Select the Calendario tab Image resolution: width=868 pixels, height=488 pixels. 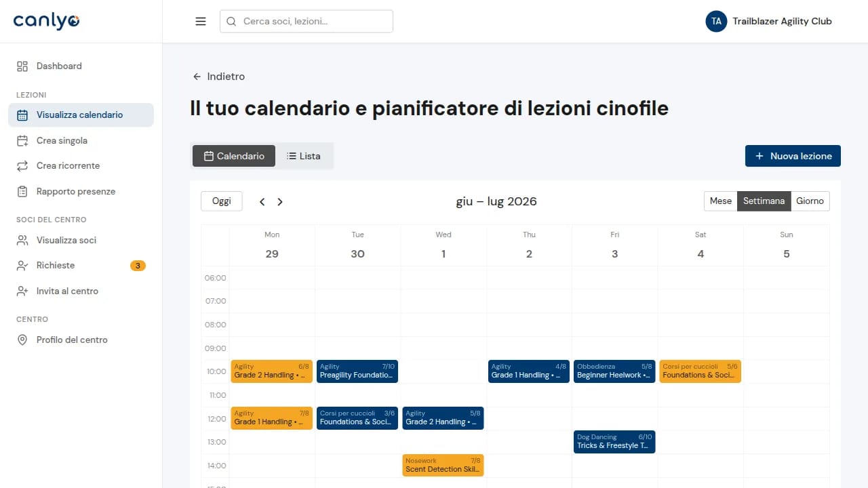tap(234, 156)
